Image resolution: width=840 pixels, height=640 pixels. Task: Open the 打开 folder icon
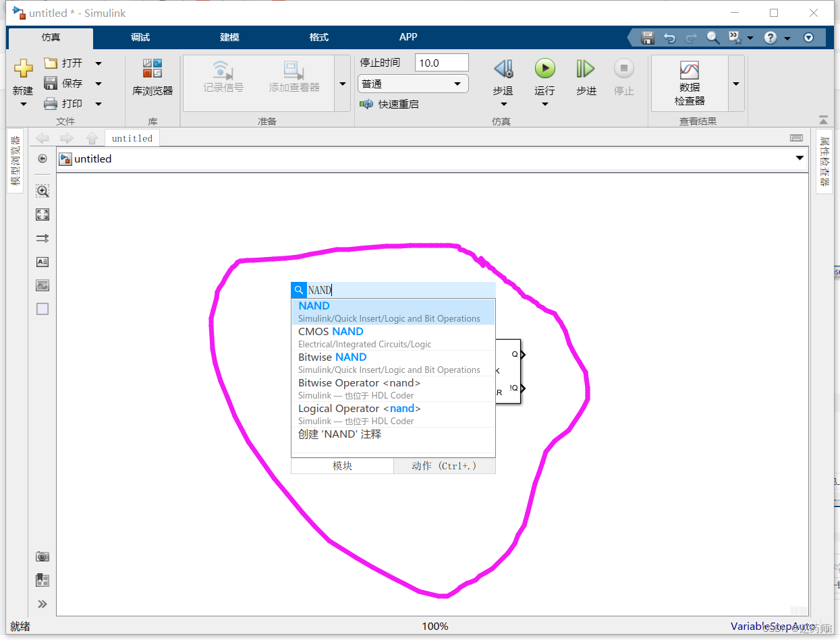[51, 63]
